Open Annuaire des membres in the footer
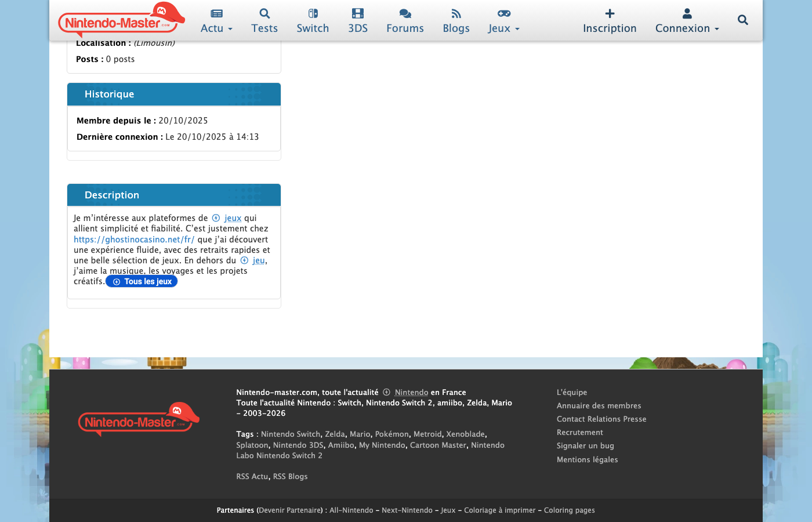The height and width of the screenshot is (522, 812). (x=599, y=406)
